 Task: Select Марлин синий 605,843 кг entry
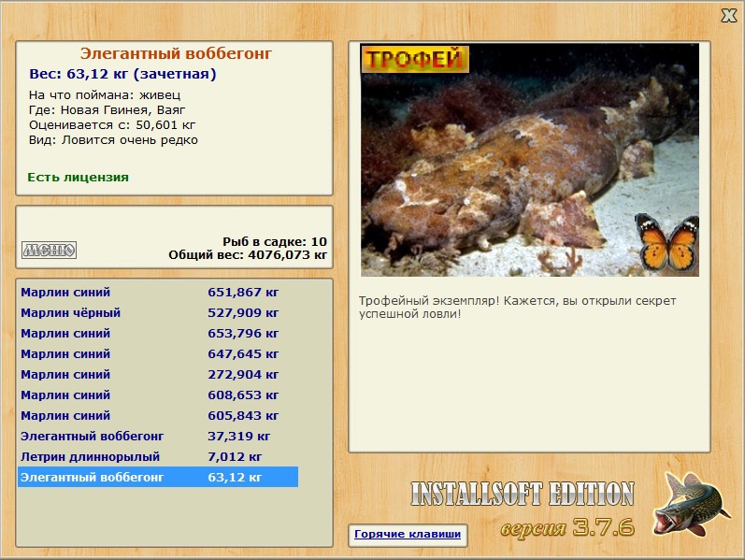click(x=158, y=415)
